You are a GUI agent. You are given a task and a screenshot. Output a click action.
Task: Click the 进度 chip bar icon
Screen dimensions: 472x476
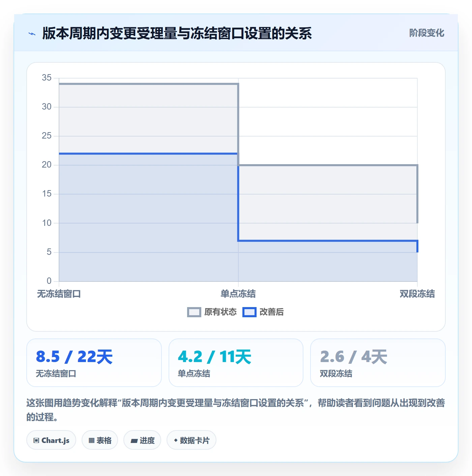[134, 441]
